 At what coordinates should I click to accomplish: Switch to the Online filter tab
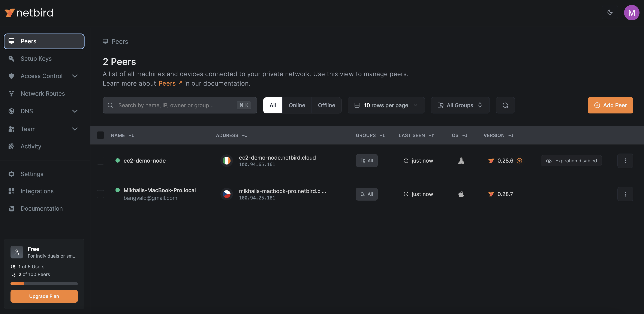pos(297,105)
